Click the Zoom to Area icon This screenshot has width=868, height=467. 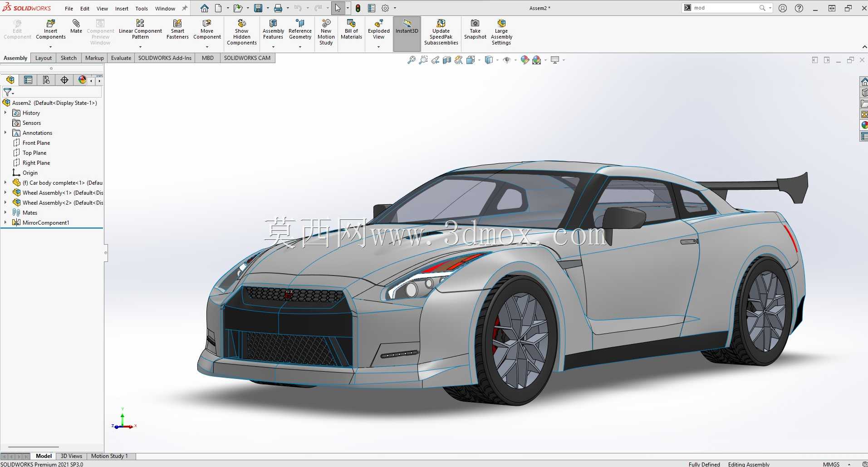coord(423,60)
